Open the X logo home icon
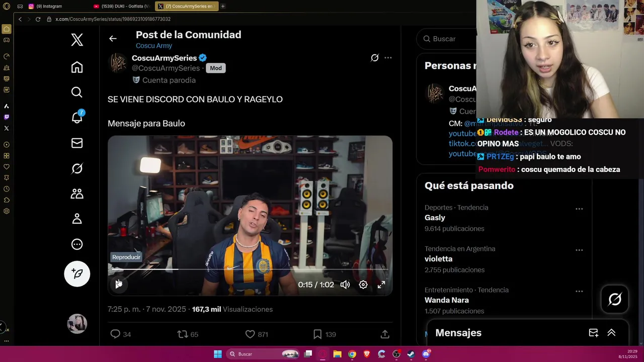 tap(77, 40)
